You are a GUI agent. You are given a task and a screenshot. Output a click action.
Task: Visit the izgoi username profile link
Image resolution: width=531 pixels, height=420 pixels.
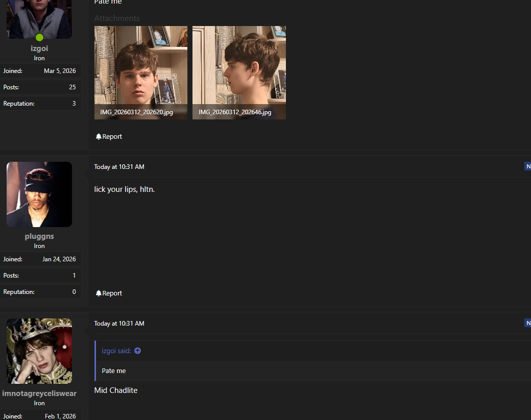39,48
